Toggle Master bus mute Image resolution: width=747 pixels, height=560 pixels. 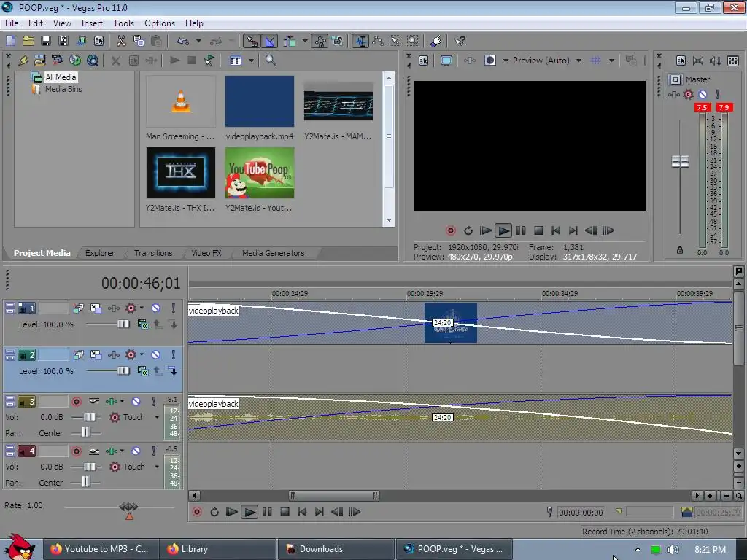coord(703,94)
